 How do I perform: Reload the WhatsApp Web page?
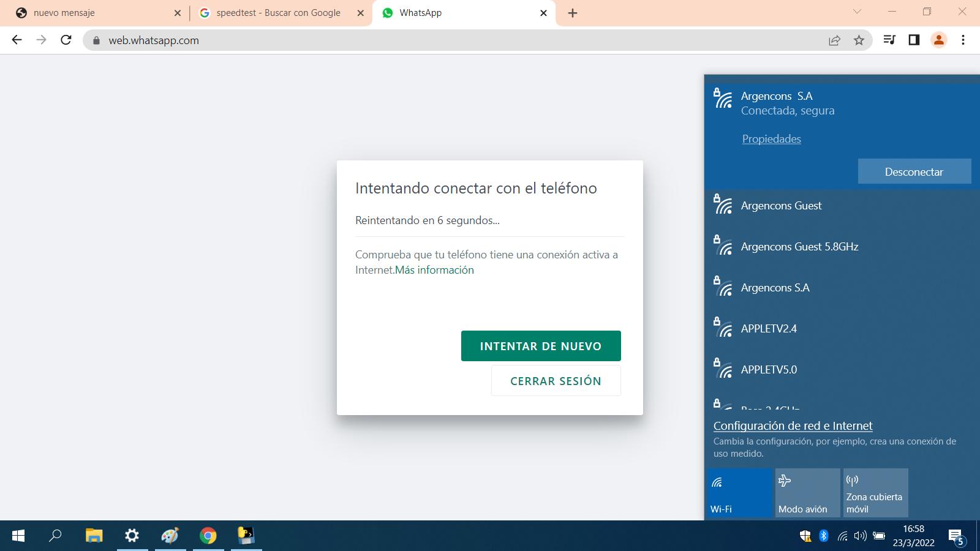[66, 40]
